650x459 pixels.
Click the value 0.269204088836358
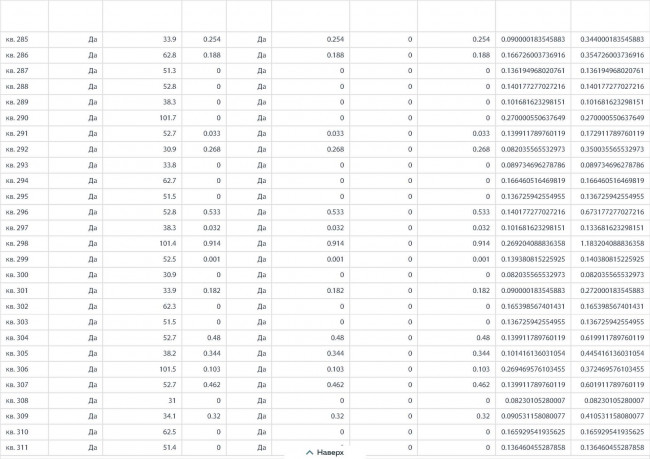(533, 243)
